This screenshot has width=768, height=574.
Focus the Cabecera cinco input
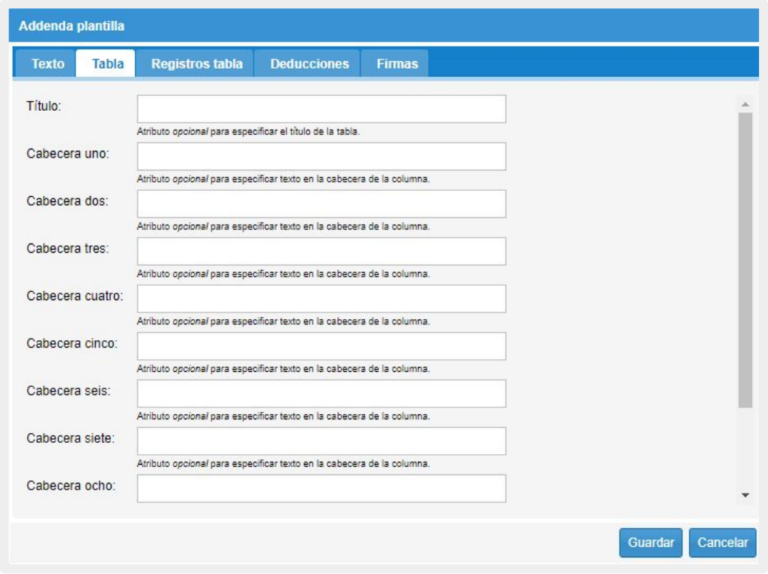coord(321,346)
